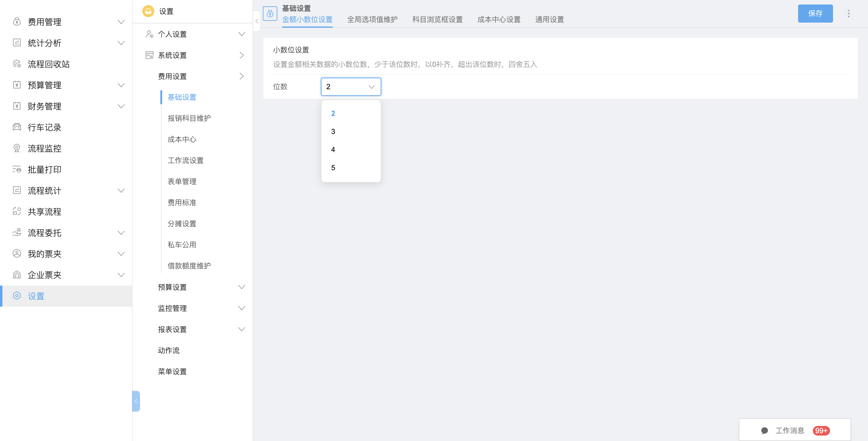The image size is (868, 441).
Task: Open 菜单设置 settings item
Action: (x=172, y=371)
